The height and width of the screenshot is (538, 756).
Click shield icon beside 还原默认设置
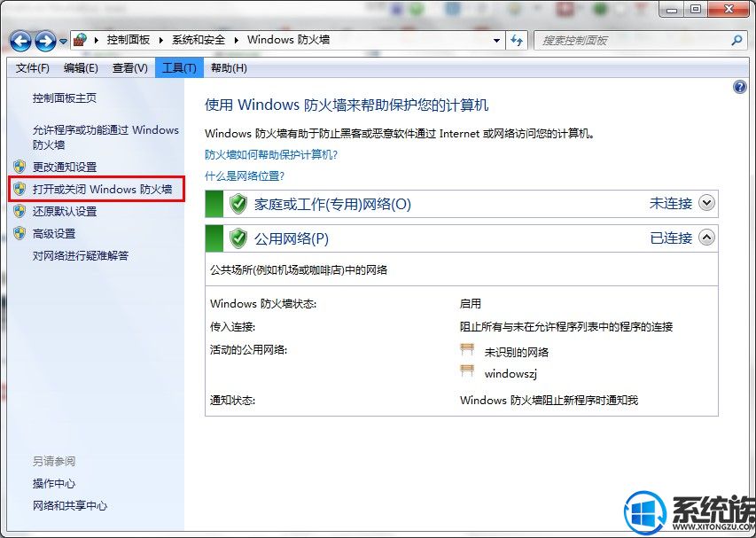(x=19, y=211)
